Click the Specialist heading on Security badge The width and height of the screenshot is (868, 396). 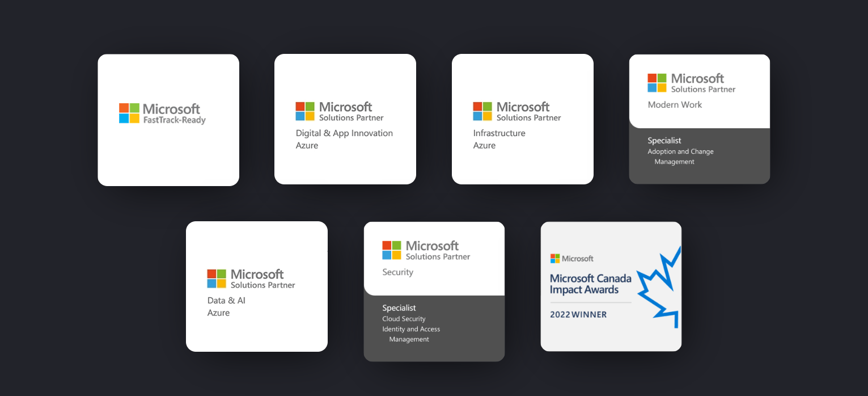[x=399, y=308]
